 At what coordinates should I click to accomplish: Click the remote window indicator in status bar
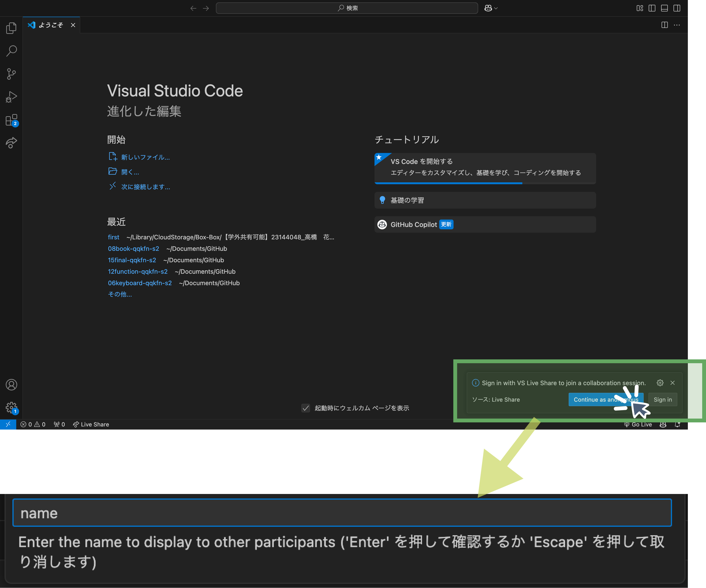coord(8,424)
